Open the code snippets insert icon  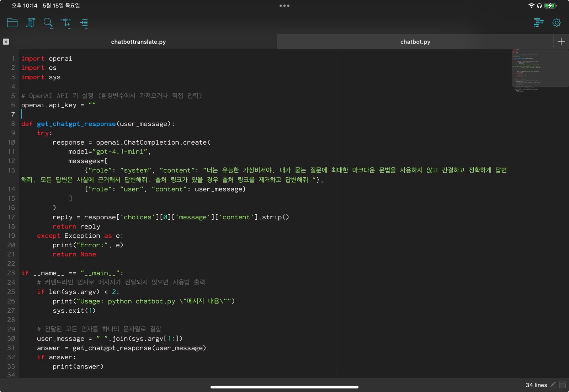[x=66, y=23]
